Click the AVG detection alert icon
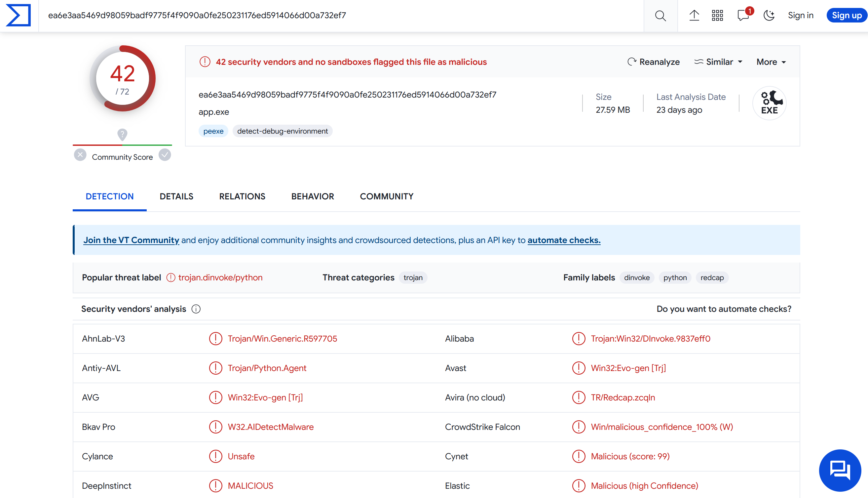The image size is (868, 498). tap(215, 397)
